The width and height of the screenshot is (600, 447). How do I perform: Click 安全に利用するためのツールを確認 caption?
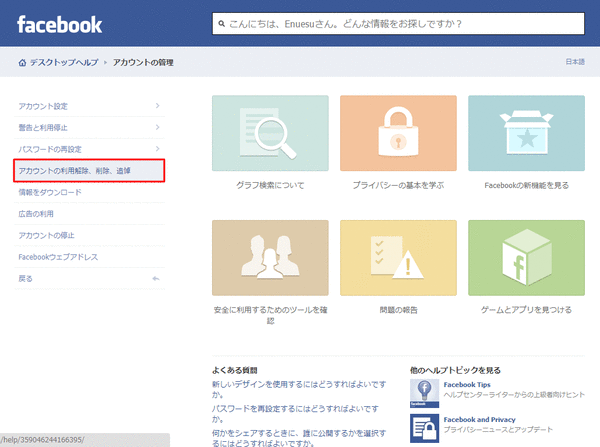click(x=270, y=315)
